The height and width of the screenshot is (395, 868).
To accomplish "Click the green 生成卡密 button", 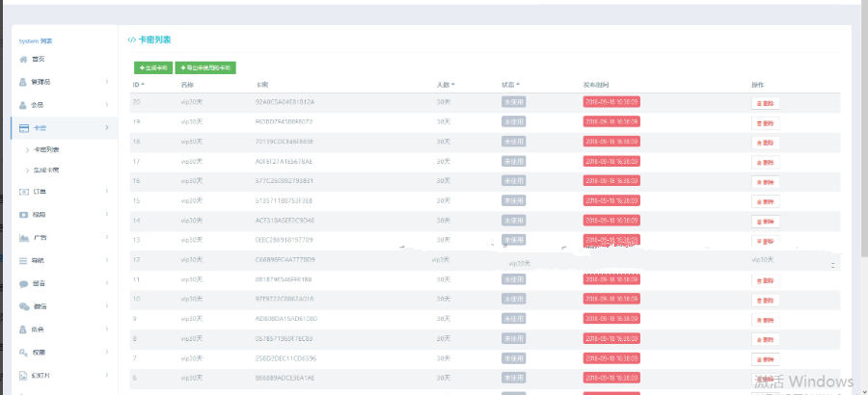I will click(153, 68).
